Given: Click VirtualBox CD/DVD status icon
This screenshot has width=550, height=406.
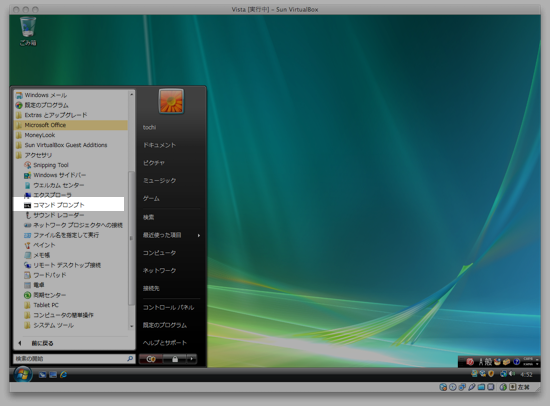Looking at the screenshot, I should [x=453, y=387].
